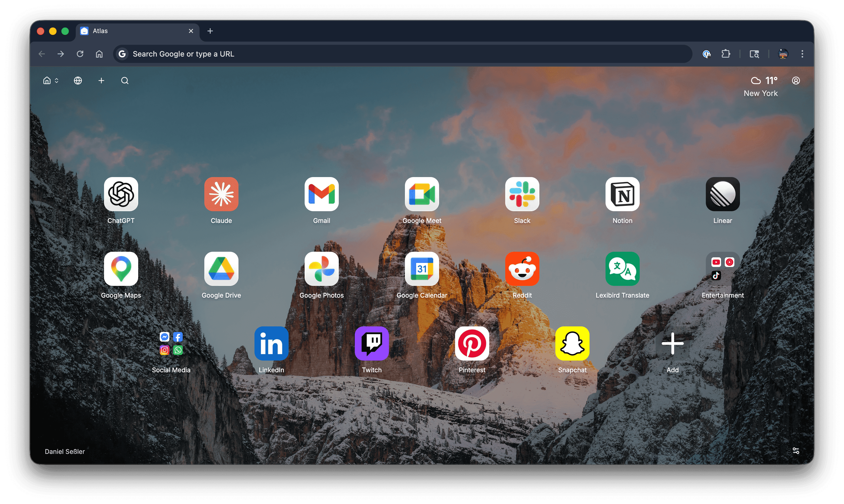Open a new browser tab

click(x=210, y=31)
